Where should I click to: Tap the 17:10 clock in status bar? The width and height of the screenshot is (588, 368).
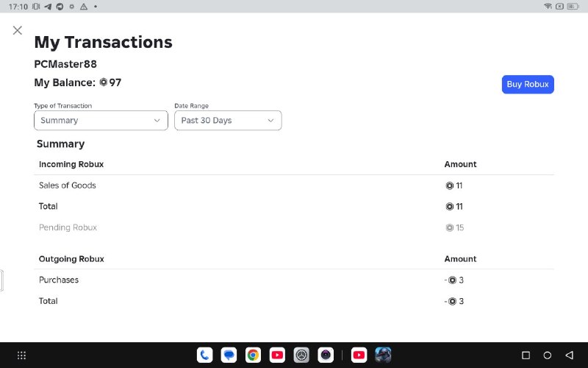coord(18,7)
